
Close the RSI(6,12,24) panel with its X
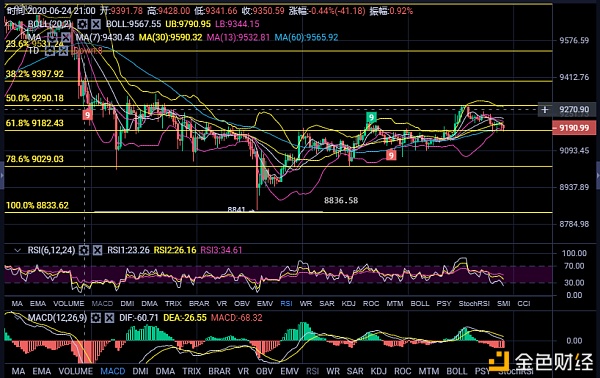pyautogui.click(x=98, y=250)
